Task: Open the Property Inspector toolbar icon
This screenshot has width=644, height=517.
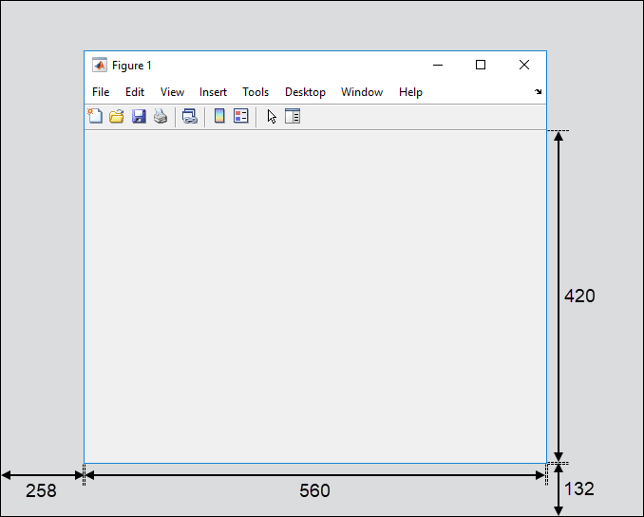Action: click(292, 116)
